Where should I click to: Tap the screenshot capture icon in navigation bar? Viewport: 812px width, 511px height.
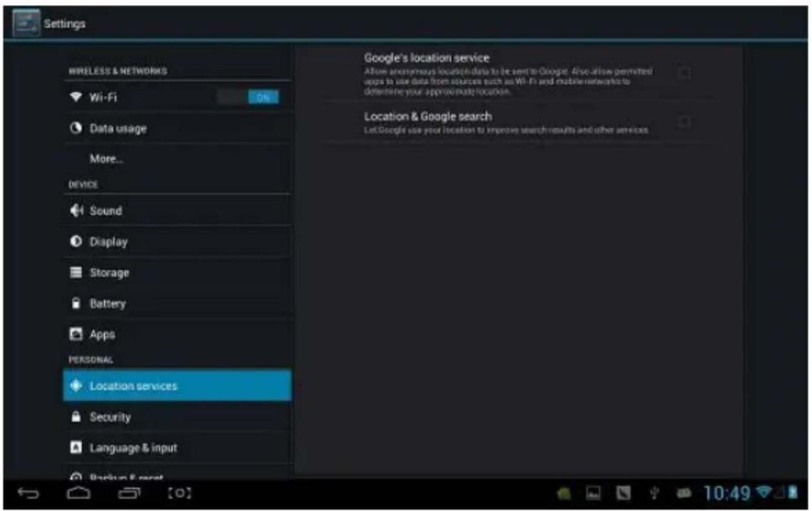pos(179,494)
